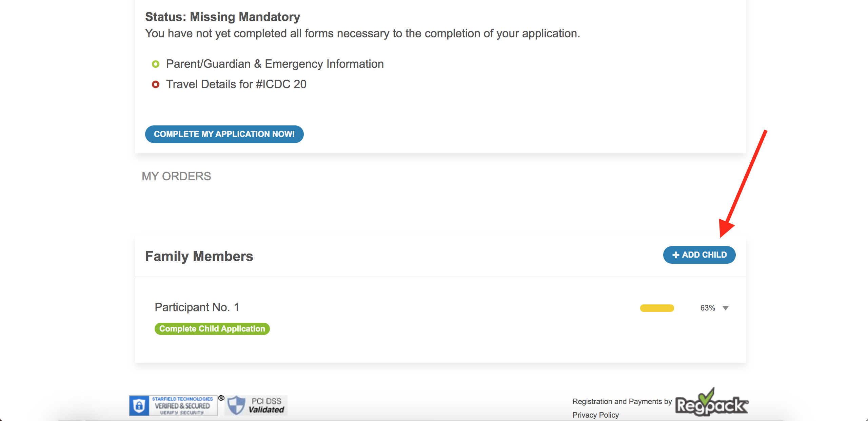Image resolution: width=868 pixels, height=421 pixels.
Task: Open Participant No. 1 row
Action: (x=440, y=307)
